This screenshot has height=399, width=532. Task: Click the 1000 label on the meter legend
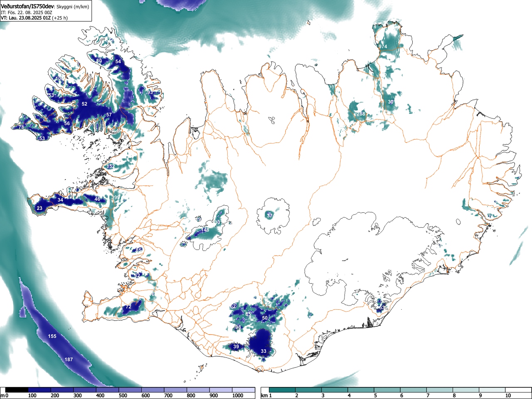tap(238, 396)
